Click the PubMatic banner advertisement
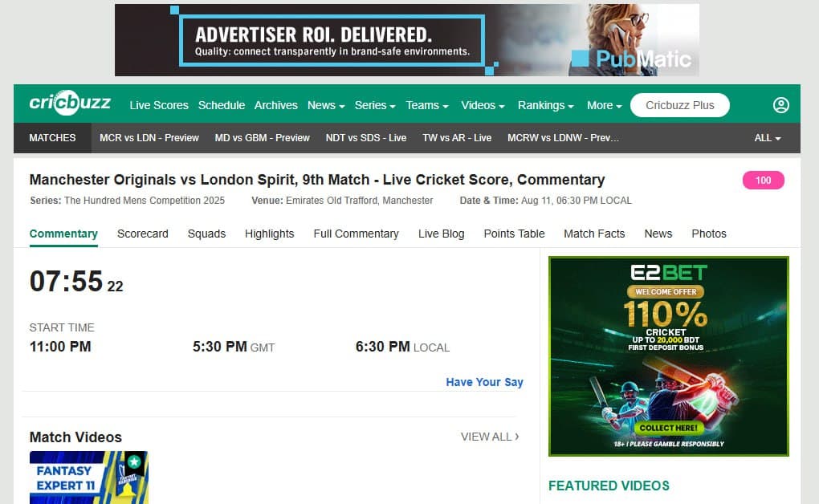This screenshot has height=504, width=819. pos(407,40)
